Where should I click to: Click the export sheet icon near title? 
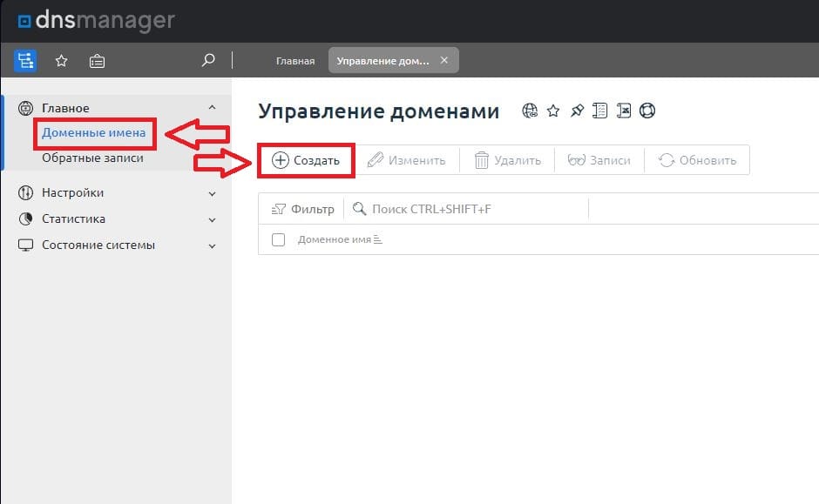tap(624, 111)
